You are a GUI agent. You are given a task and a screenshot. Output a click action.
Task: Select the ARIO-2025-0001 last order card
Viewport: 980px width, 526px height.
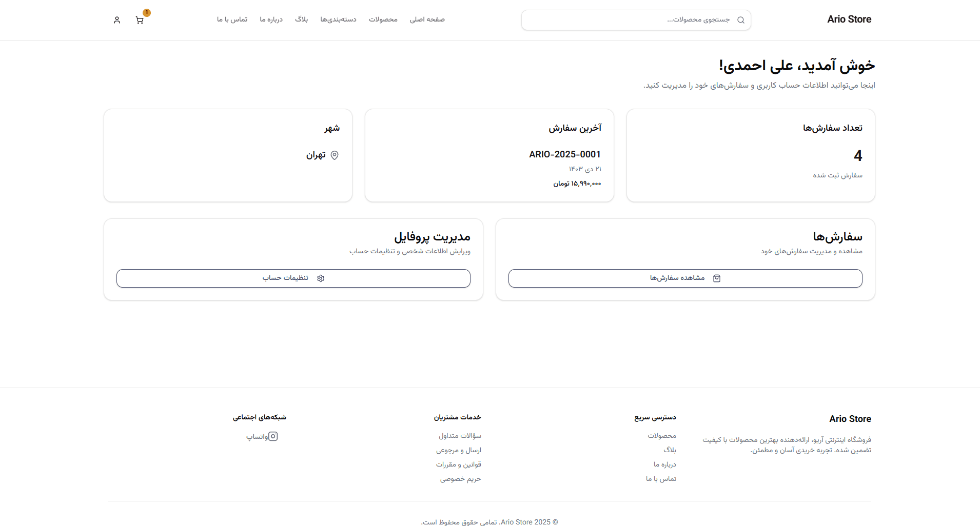pyautogui.click(x=489, y=155)
